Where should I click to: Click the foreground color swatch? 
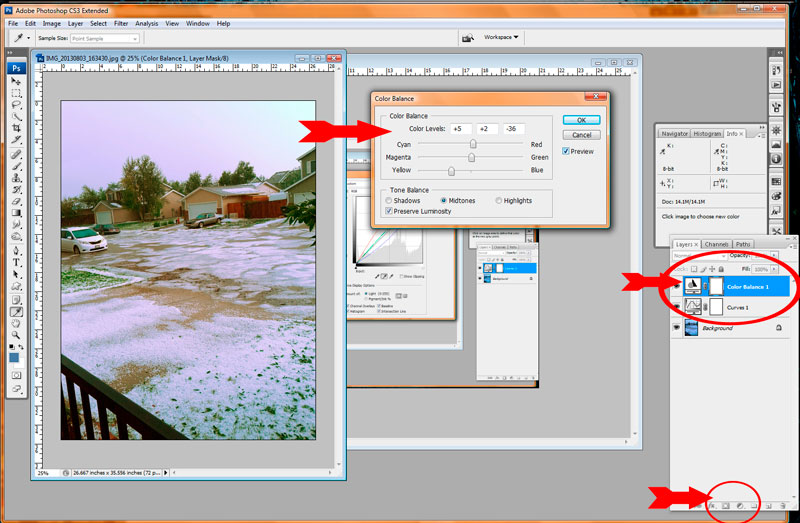pos(14,357)
